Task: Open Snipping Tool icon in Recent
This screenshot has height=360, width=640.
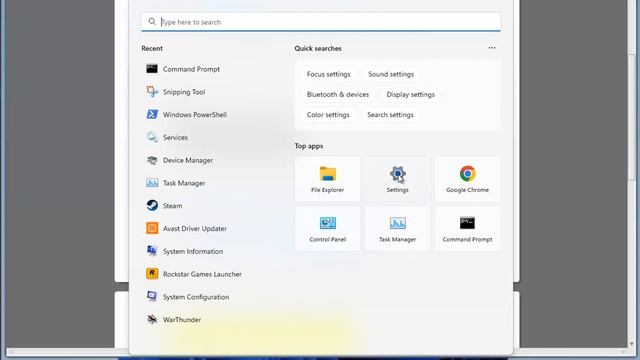Action: coord(152,92)
